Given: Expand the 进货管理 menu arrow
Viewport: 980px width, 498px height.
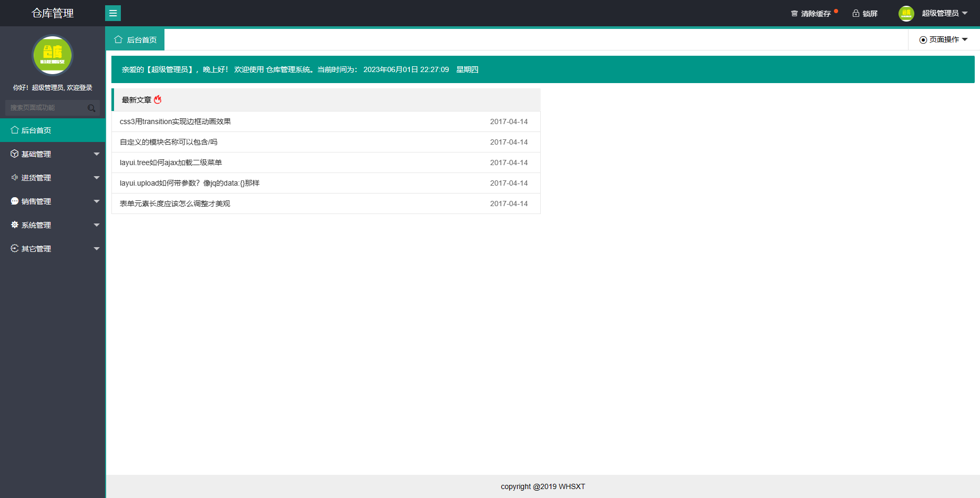Looking at the screenshot, I should pyautogui.click(x=97, y=178).
